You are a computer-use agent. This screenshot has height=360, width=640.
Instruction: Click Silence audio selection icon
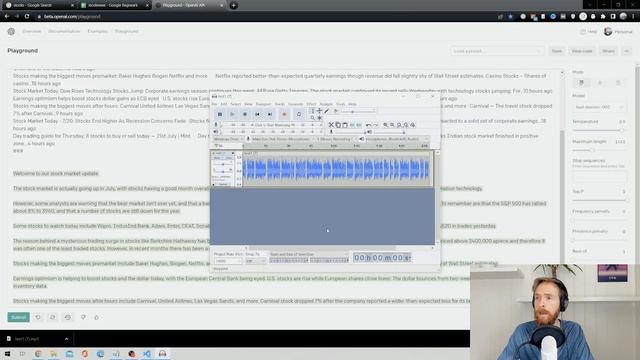pos(359,125)
